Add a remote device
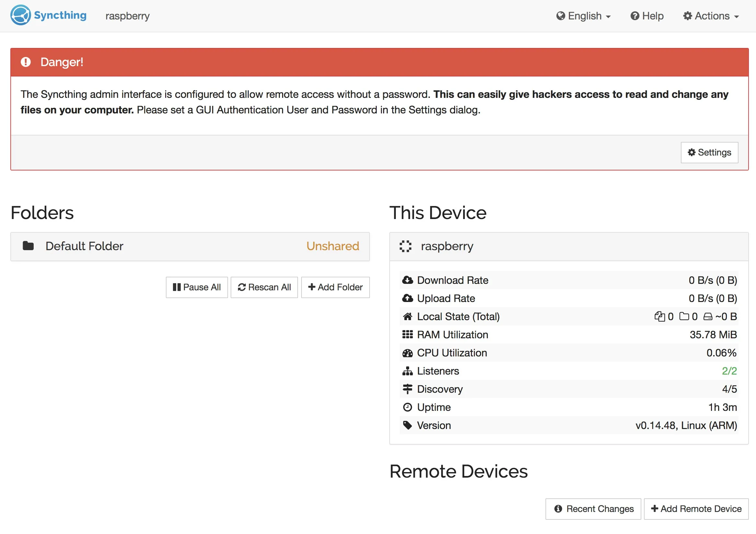 696,509
